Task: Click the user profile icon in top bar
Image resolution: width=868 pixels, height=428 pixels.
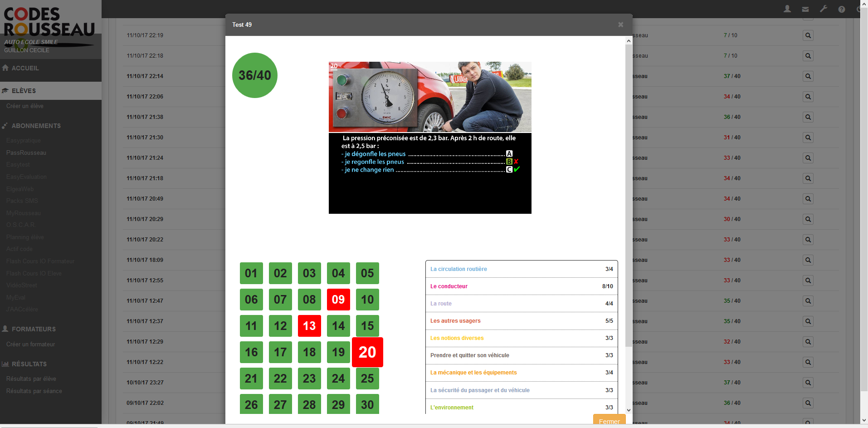Action: click(787, 9)
